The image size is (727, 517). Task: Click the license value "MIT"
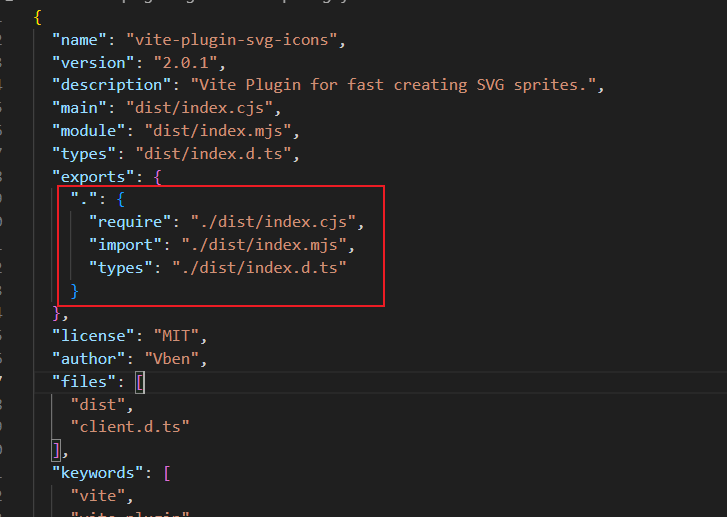point(177,335)
